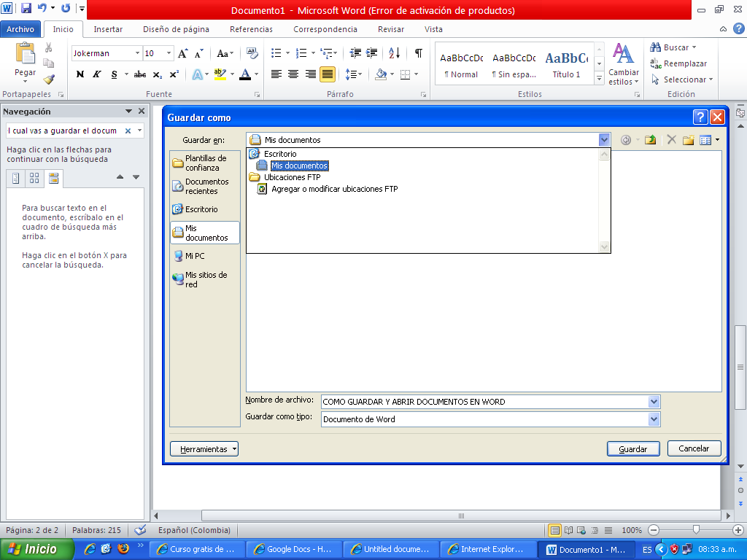Click the text highlight color button
Viewport: 747px width, 560px height.
220,74
